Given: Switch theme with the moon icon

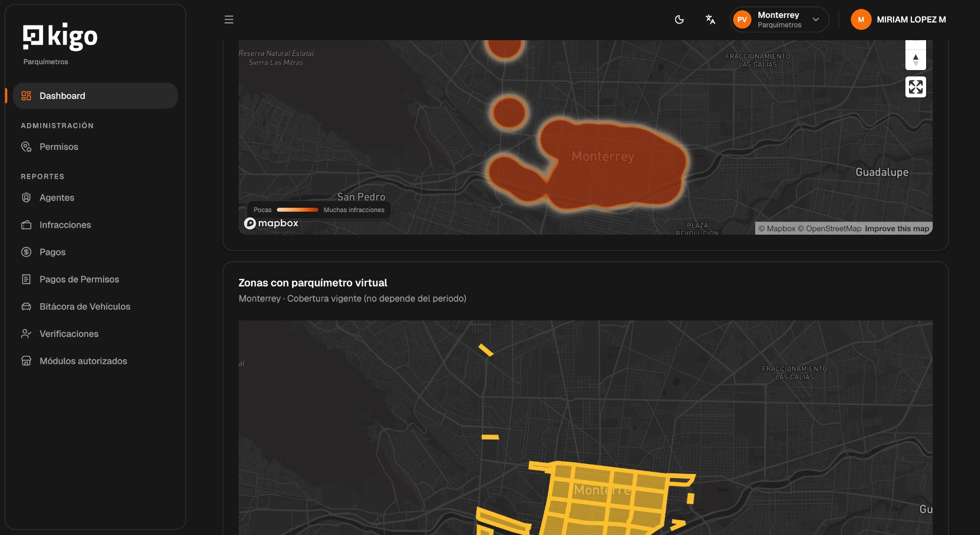Looking at the screenshot, I should (x=679, y=20).
